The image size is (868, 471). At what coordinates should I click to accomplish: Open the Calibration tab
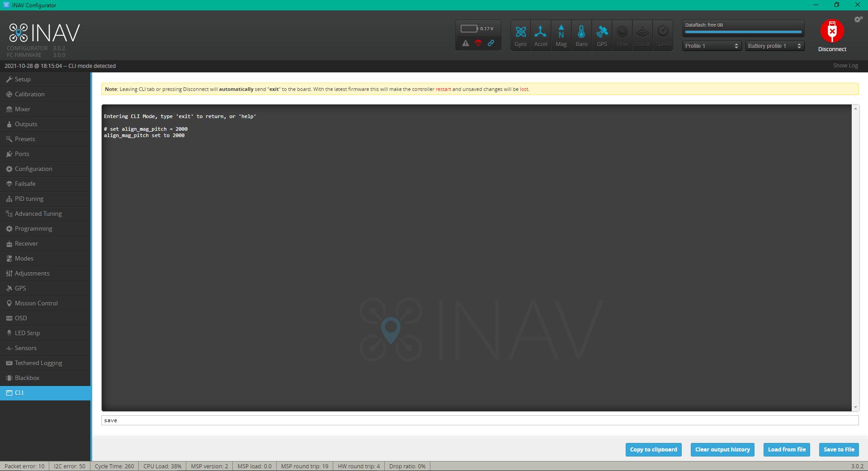tap(45, 94)
